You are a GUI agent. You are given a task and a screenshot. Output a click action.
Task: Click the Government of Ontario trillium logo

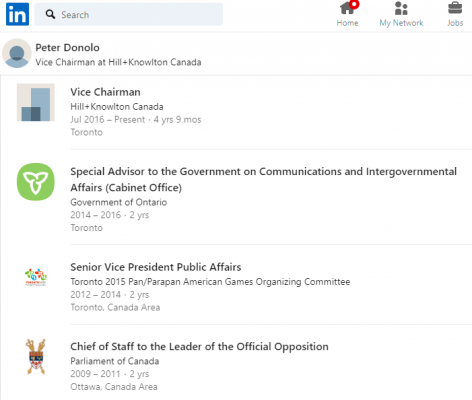(36, 182)
